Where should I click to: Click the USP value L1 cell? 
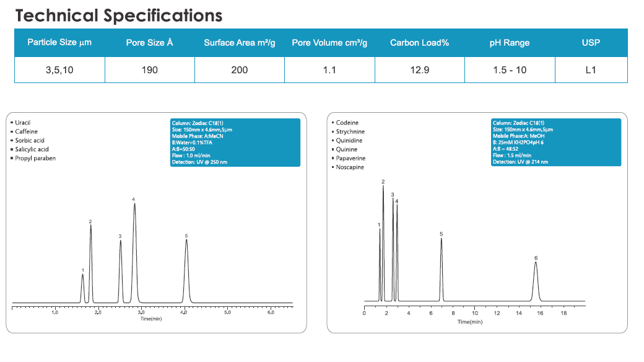pos(591,70)
